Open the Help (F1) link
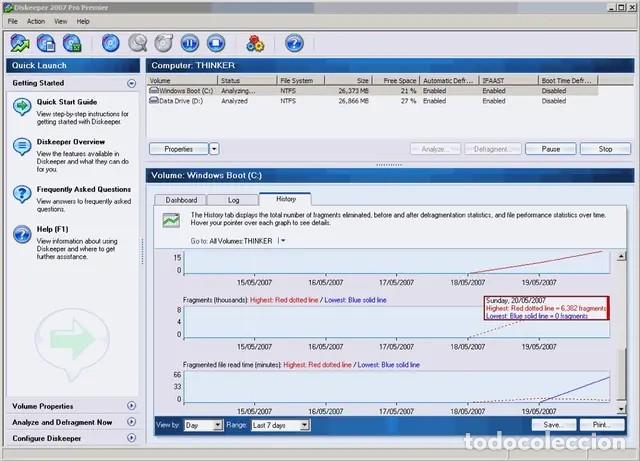Screen dimensions: 640x461 pos(53,229)
